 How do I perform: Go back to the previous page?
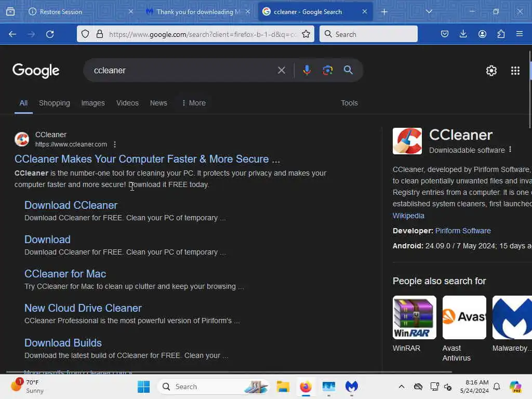click(x=12, y=34)
